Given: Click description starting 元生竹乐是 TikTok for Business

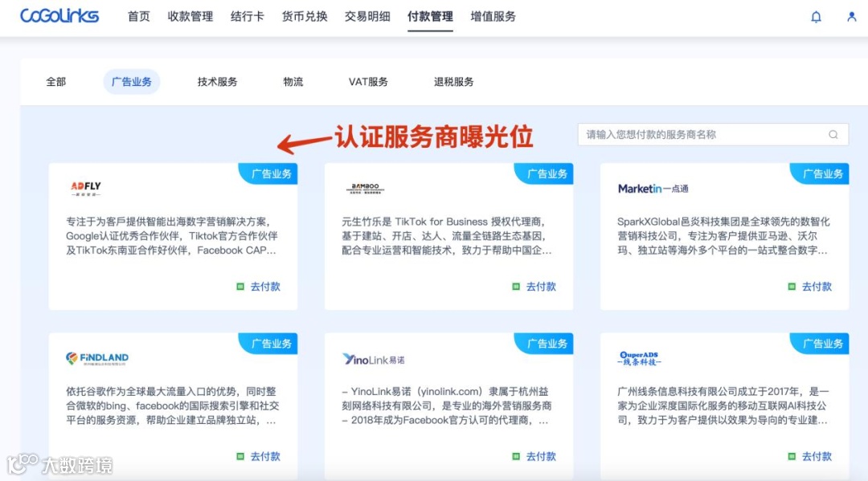Looking at the screenshot, I should coord(447,236).
